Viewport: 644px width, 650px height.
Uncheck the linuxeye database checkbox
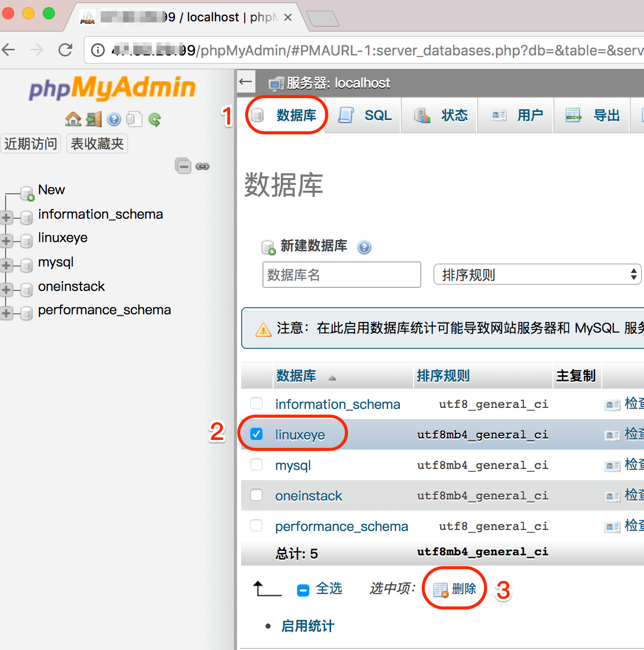coord(256,434)
